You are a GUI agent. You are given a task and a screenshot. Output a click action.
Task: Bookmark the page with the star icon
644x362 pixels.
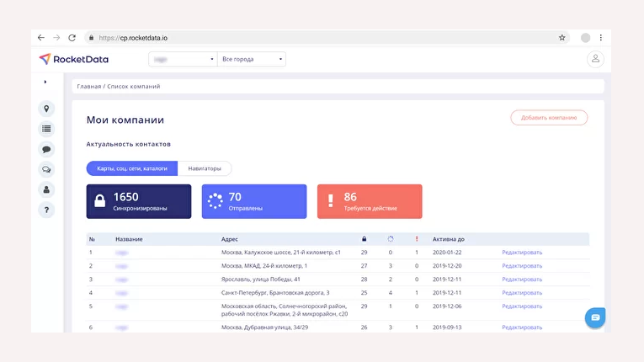[x=562, y=38]
